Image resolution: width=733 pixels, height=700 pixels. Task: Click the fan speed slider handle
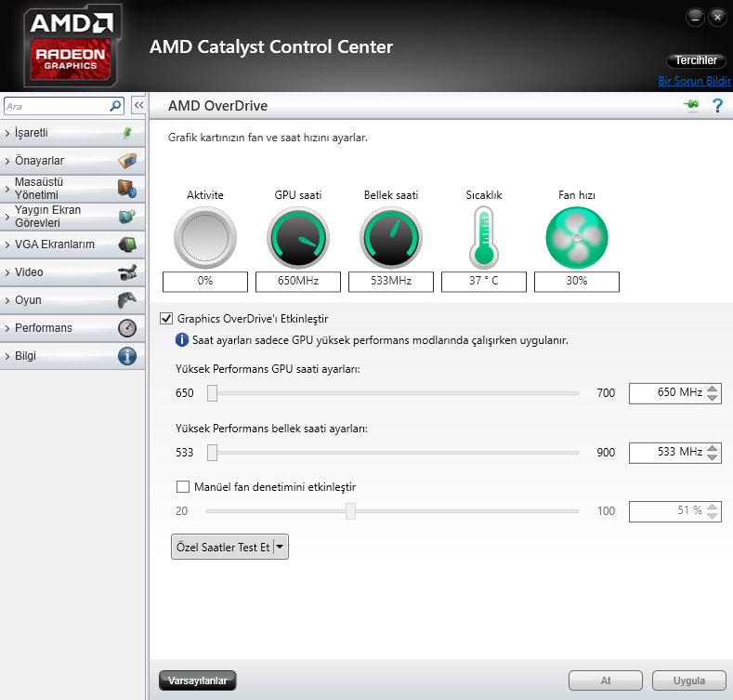click(x=350, y=511)
